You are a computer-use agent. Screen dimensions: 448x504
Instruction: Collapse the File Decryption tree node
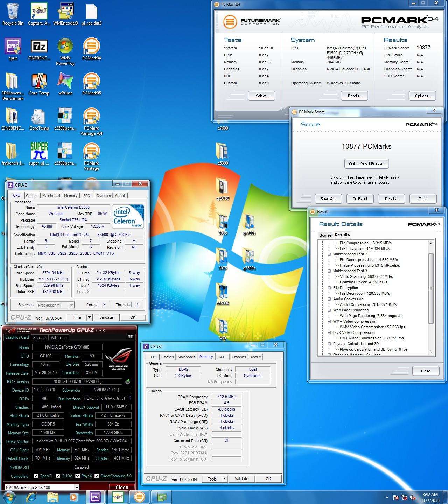[x=329, y=288]
